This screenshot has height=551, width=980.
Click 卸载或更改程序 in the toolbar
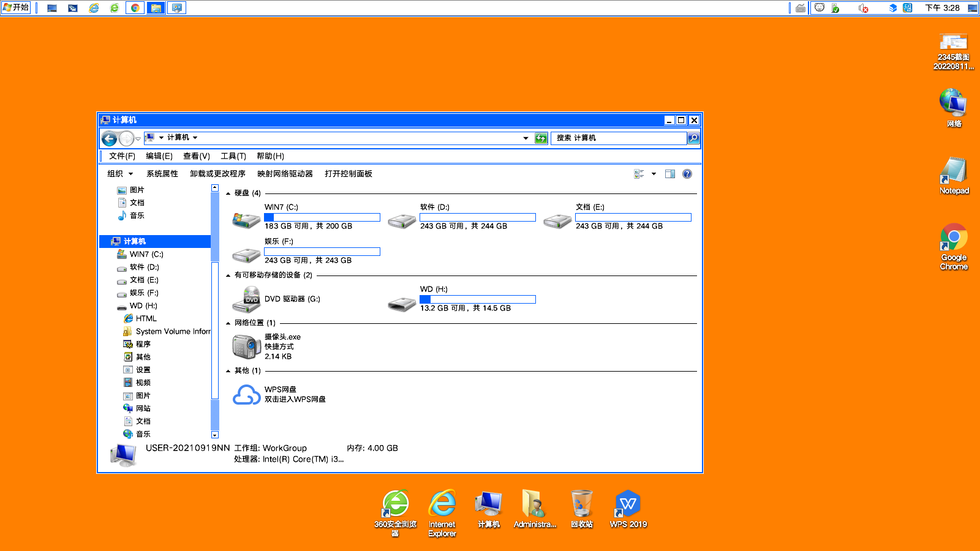217,174
